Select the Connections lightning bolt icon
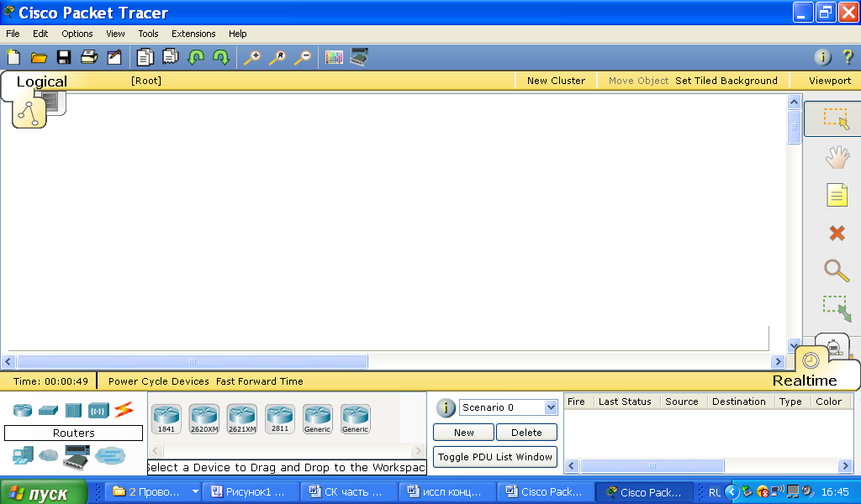 click(x=124, y=410)
